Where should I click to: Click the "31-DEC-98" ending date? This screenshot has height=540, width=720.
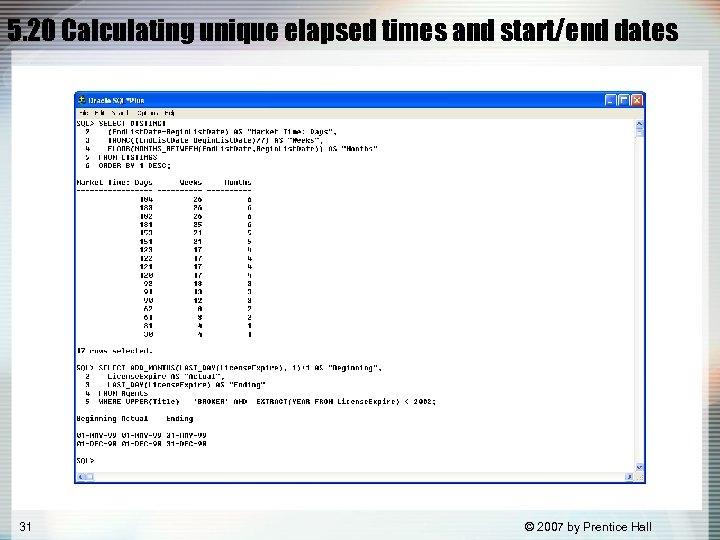pos(186,444)
